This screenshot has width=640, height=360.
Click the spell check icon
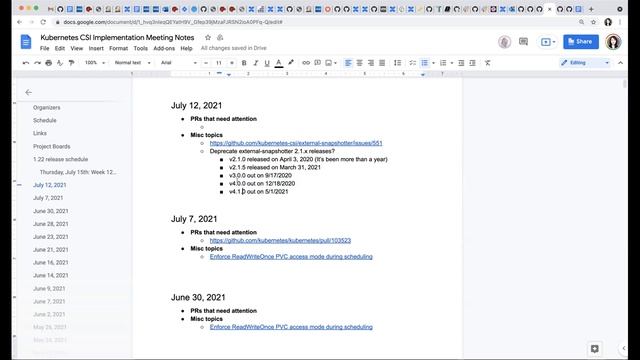point(60,63)
